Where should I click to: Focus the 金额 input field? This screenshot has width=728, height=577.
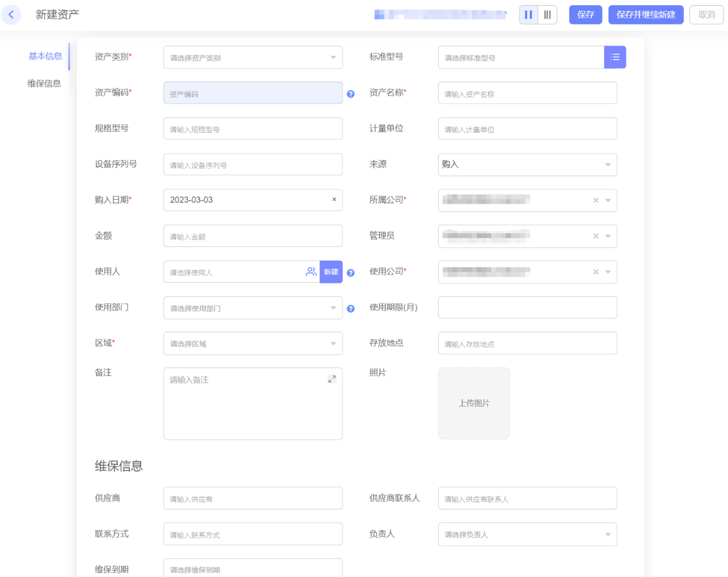tap(253, 236)
